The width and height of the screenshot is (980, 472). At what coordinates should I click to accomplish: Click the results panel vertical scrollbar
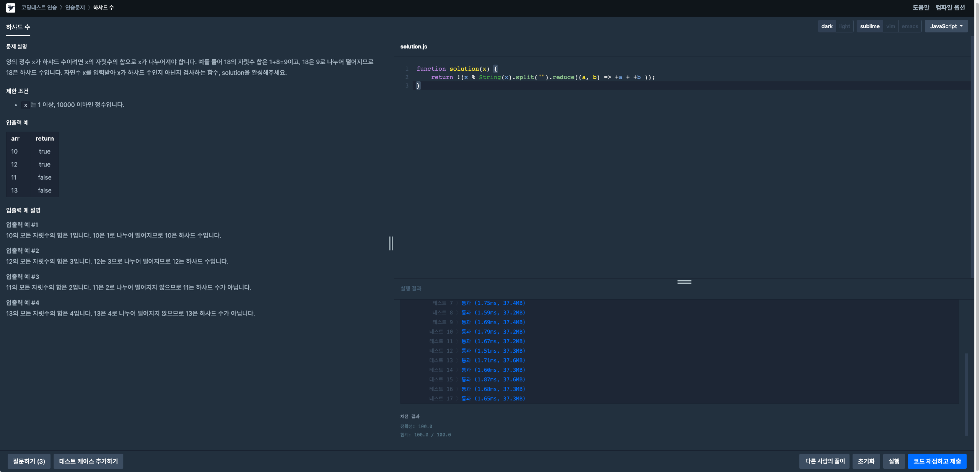(966, 394)
